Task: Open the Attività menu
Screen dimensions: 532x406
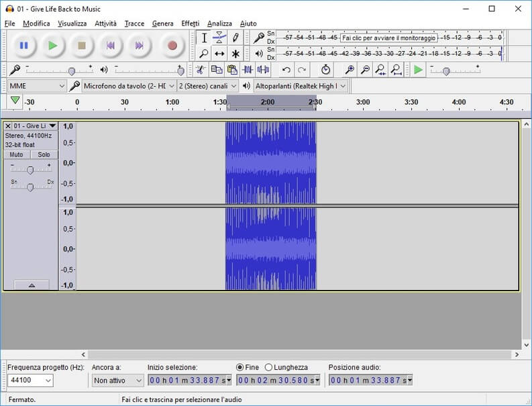Action: 105,23
